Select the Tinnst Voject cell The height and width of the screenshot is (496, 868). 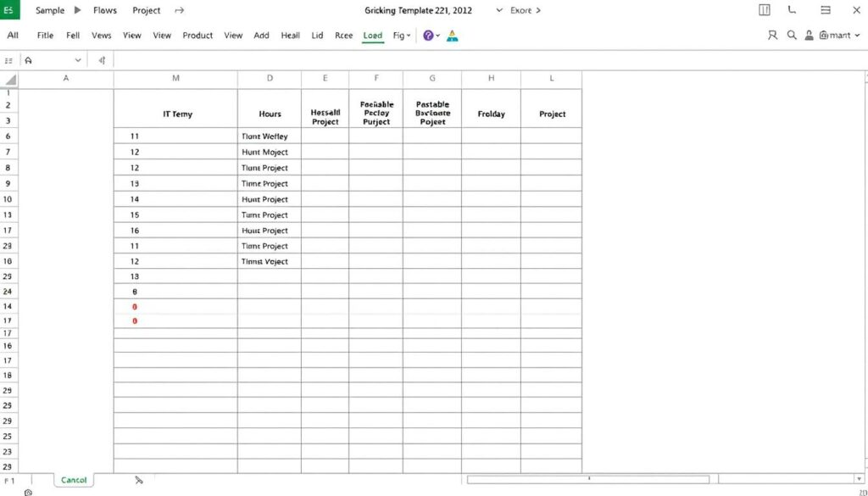[x=270, y=261]
